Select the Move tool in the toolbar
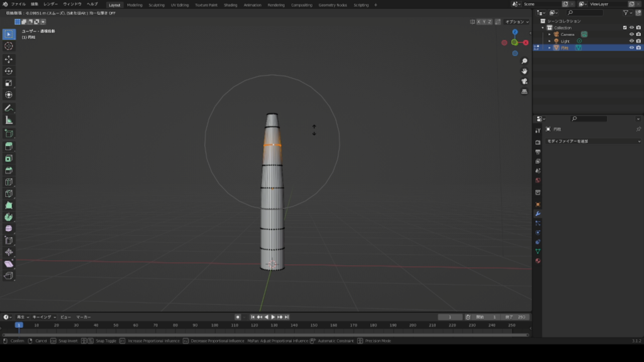Image resolution: width=644 pixels, height=362 pixels. click(x=8, y=58)
